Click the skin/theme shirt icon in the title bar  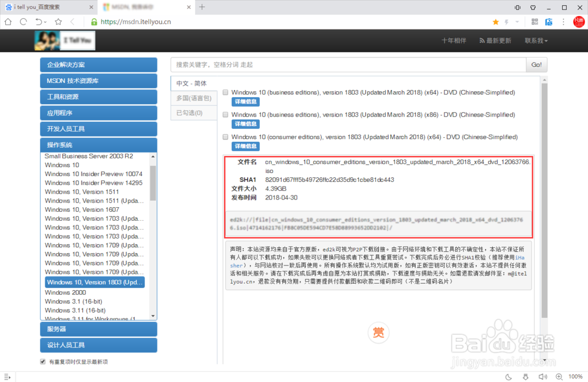pos(533,7)
